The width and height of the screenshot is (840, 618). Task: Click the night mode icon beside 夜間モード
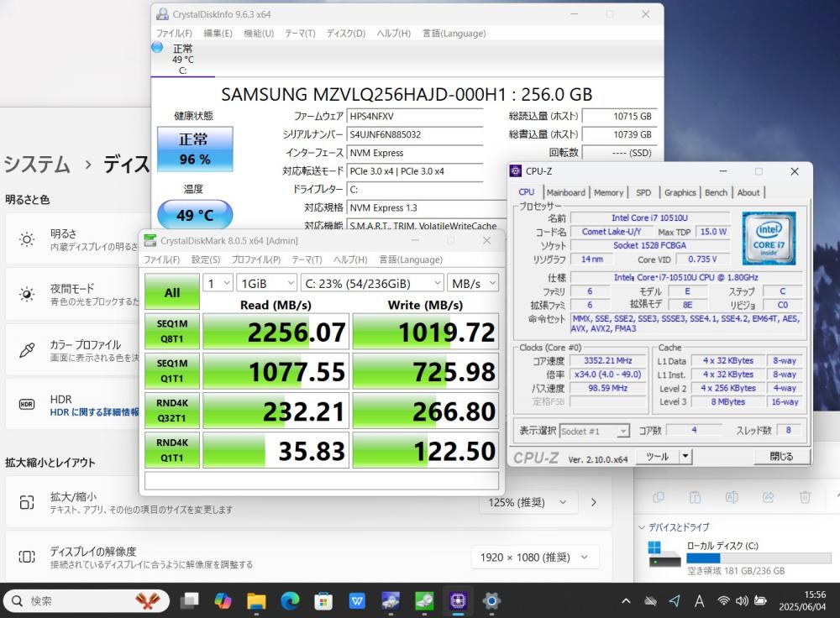tap(27, 294)
